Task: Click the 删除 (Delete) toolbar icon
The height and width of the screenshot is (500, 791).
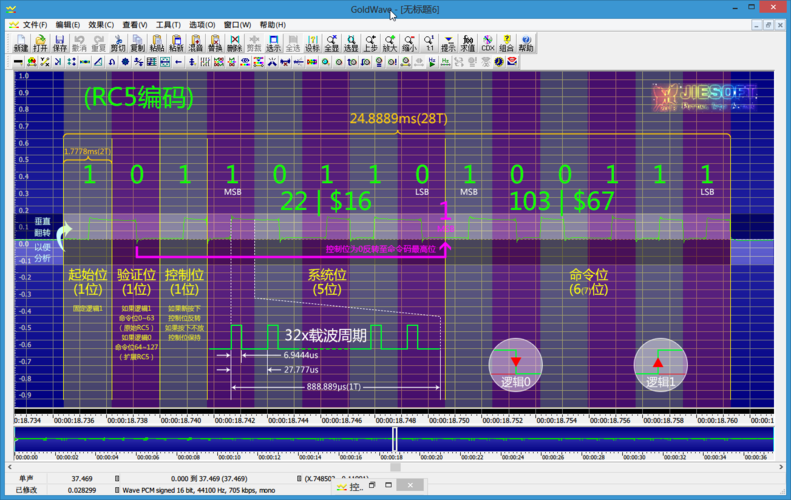Action: [235, 43]
